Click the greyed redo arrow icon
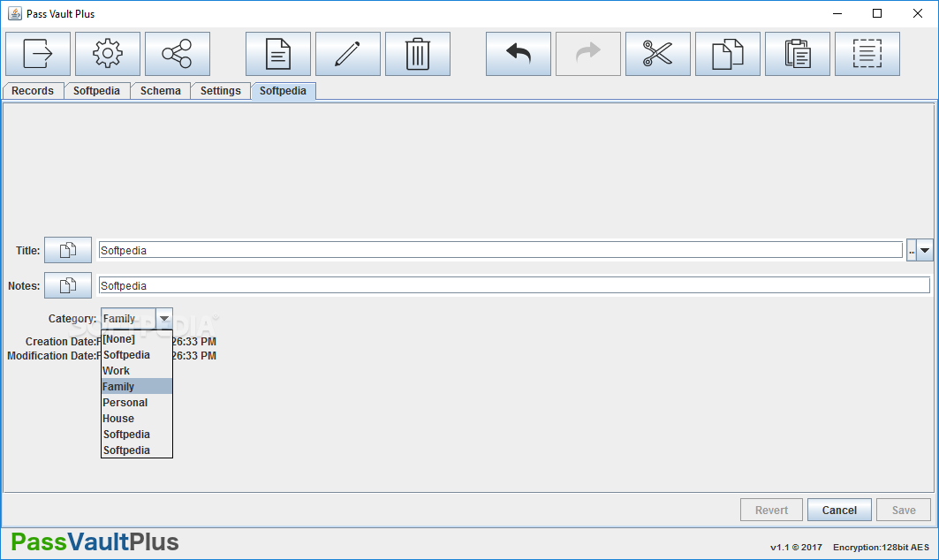 (588, 54)
